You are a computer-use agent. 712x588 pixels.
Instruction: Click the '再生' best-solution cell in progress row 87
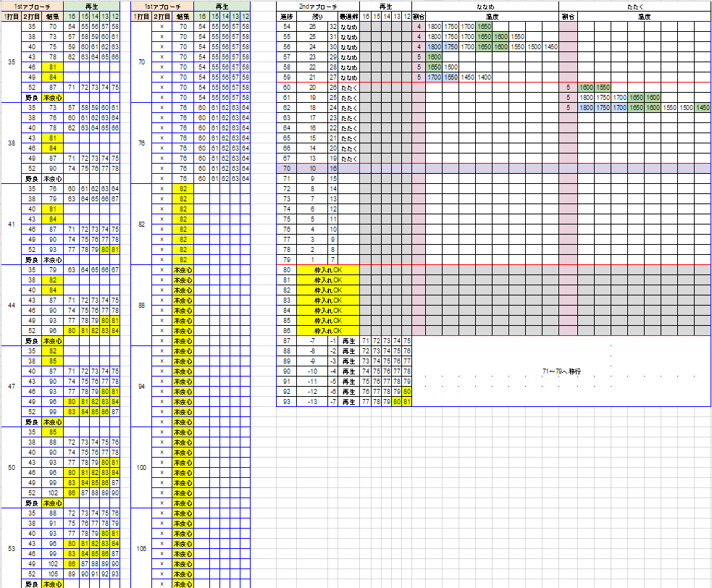(x=348, y=341)
